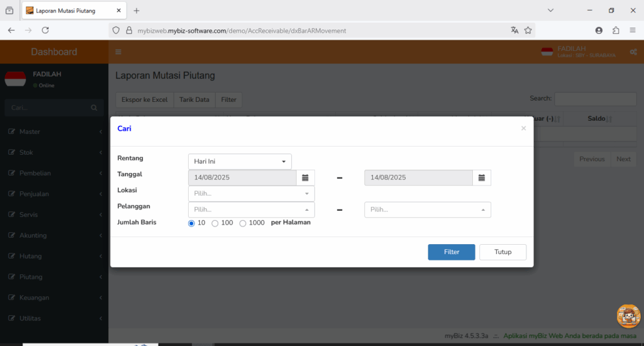This screenshot has height=346, width=644.
Task: Click the site security lock icon
Action: point(129,30)
